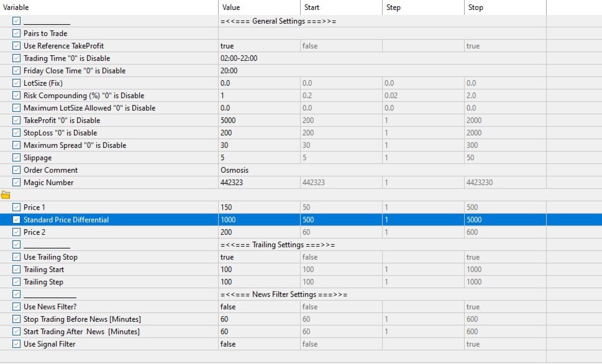
Task: Click the Slippage Stop value 50
Action: (x=470, y=157)
